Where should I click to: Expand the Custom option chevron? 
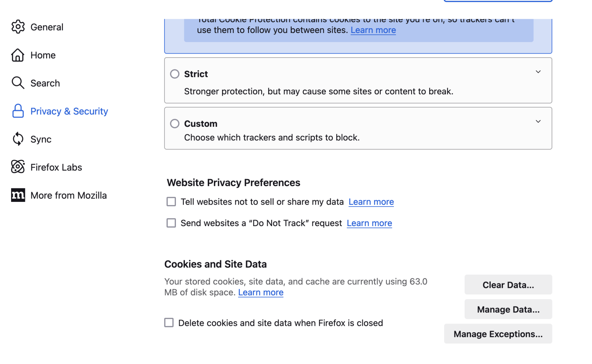click(538, 121)
